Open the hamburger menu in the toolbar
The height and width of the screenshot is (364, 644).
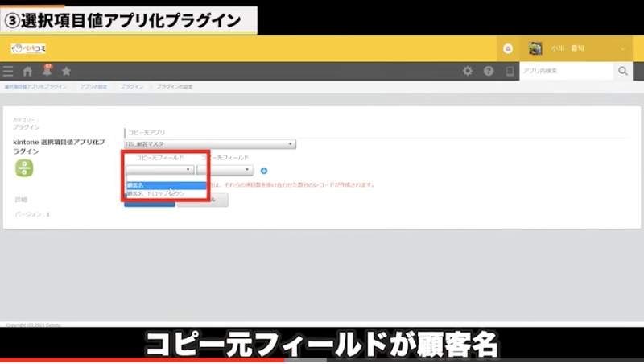click(8, 72)
